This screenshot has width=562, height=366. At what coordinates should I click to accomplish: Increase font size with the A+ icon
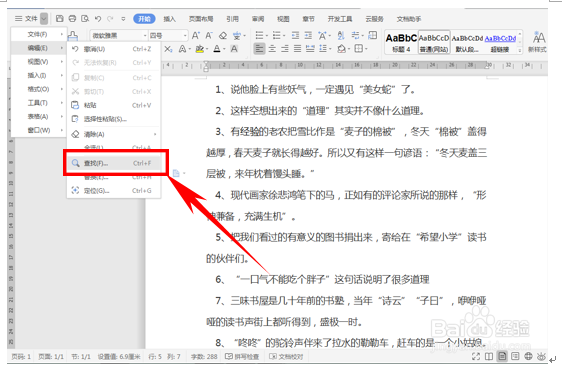point(195,35)
